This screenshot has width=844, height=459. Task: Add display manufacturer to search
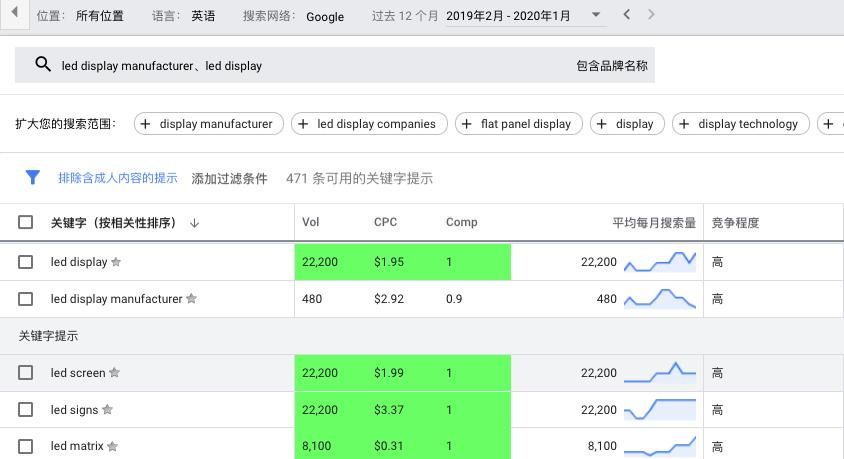tap(208, 124)
